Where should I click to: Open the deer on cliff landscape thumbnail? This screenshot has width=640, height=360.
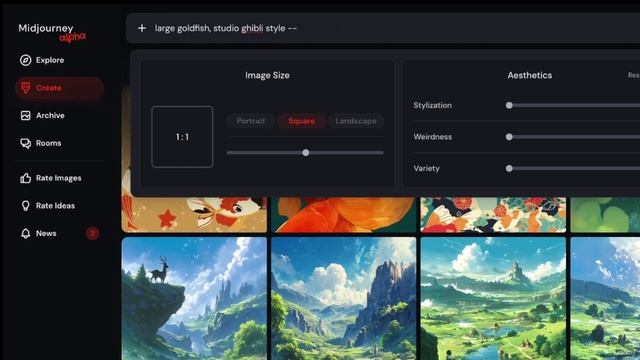coord(194,298)
